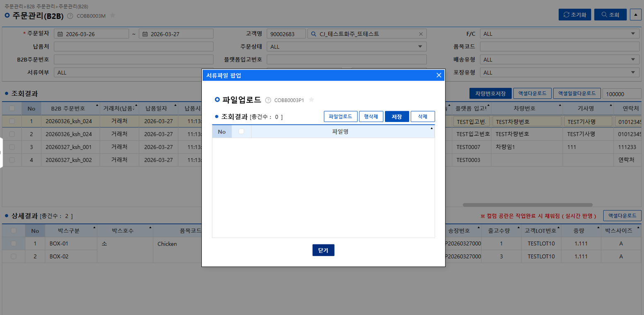Click the 저장 button in the popup

tap(397, 117)
